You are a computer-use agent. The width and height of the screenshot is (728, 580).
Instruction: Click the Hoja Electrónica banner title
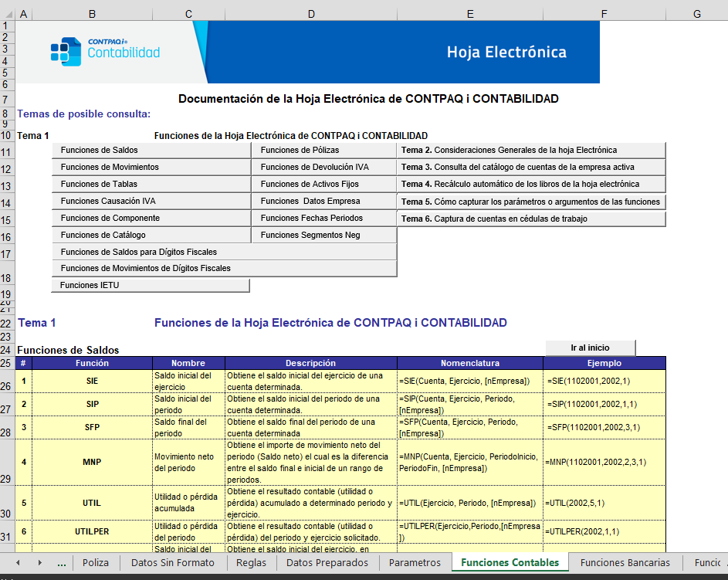point(506,52)
